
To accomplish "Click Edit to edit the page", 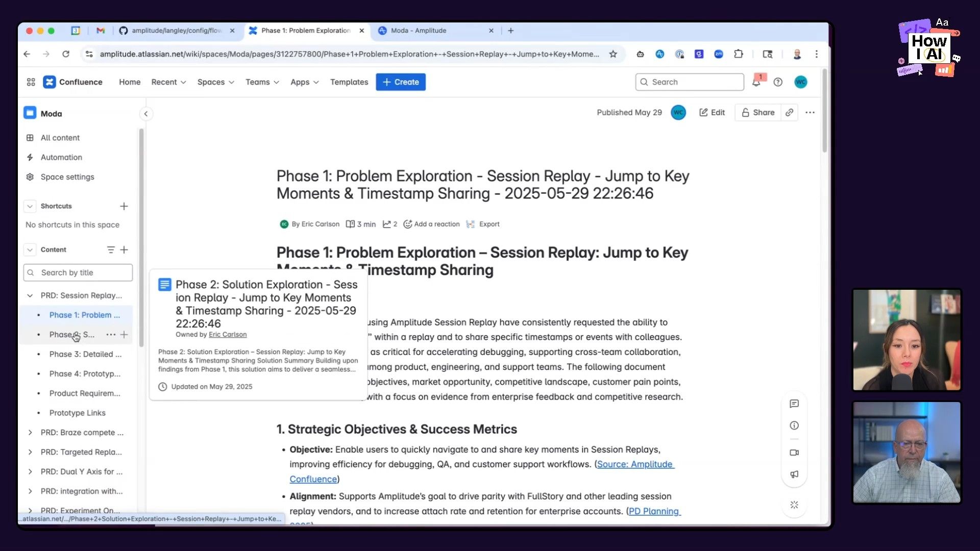I will (x=712, y=112).
